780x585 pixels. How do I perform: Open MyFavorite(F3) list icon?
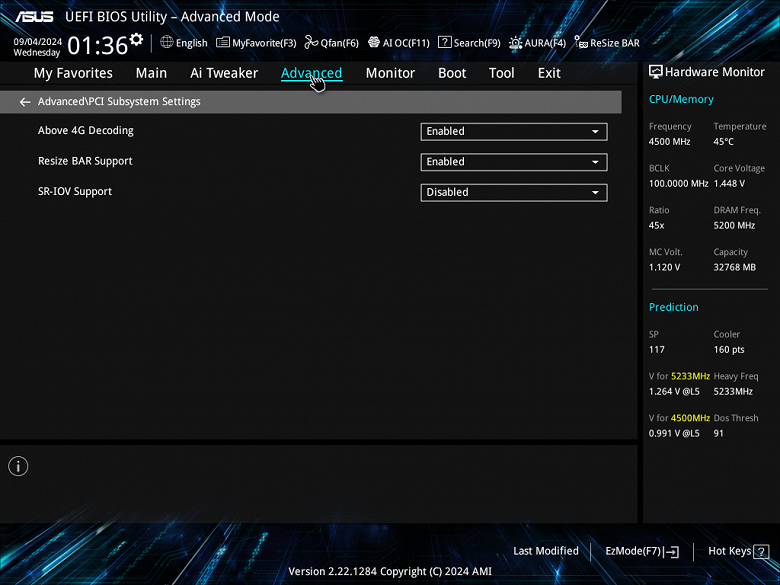[x=223, y=42]
